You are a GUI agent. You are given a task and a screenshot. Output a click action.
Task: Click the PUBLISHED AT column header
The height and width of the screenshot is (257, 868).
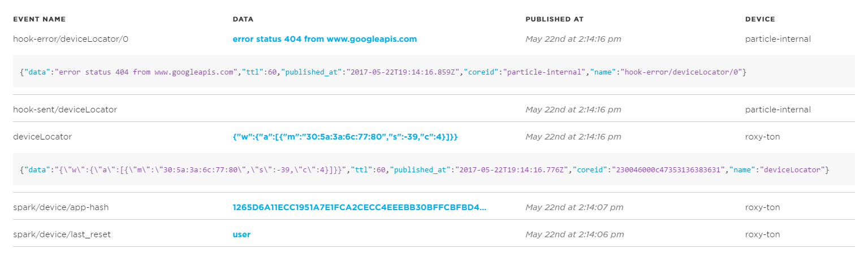tap(554, 19)
